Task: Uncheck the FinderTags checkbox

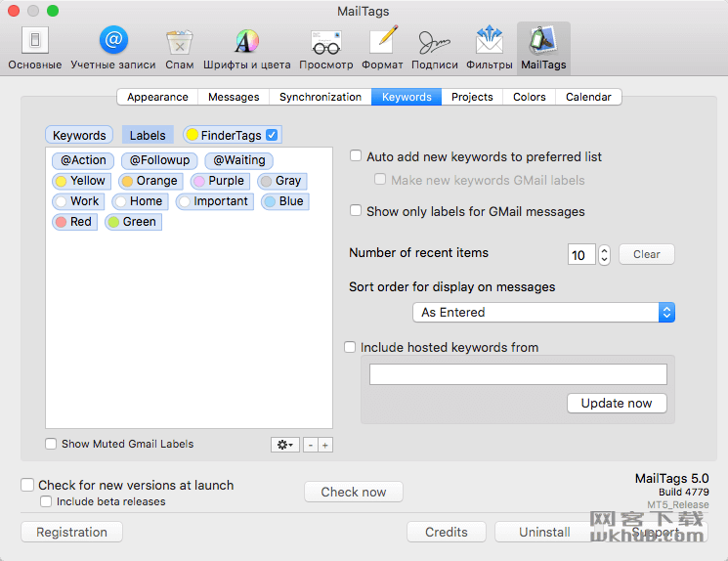Action: point(272,135)
